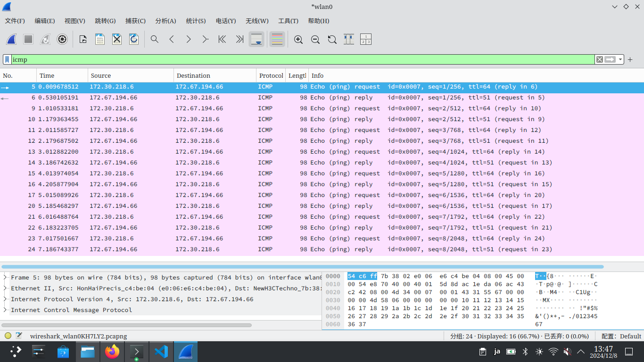Open the 文件(F) menu
644x362 pixels.
[15, 21]
